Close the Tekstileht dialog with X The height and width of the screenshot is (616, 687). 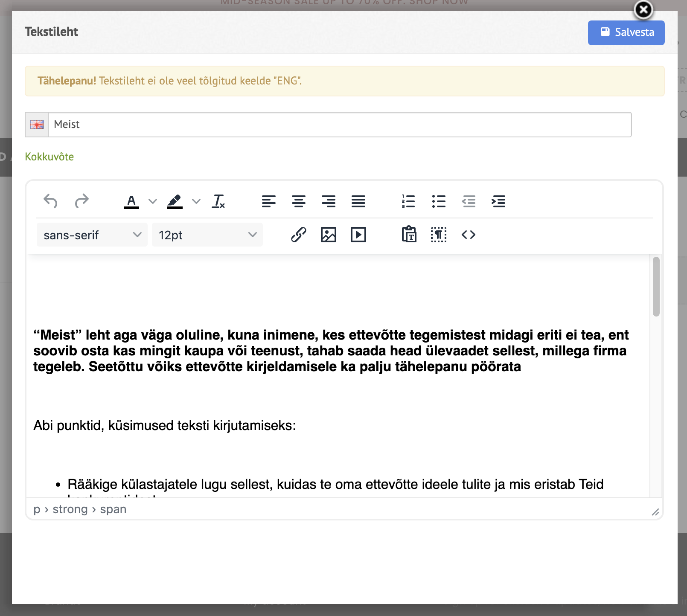643,10
